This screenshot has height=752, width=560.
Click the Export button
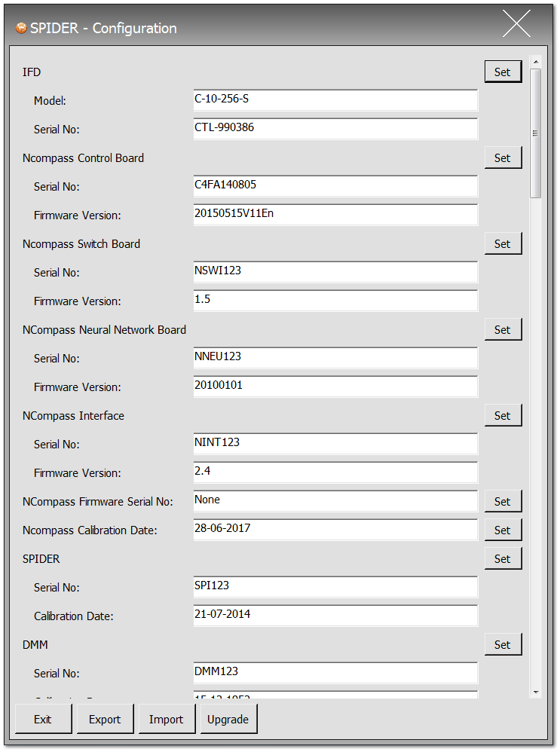(105, 719)
